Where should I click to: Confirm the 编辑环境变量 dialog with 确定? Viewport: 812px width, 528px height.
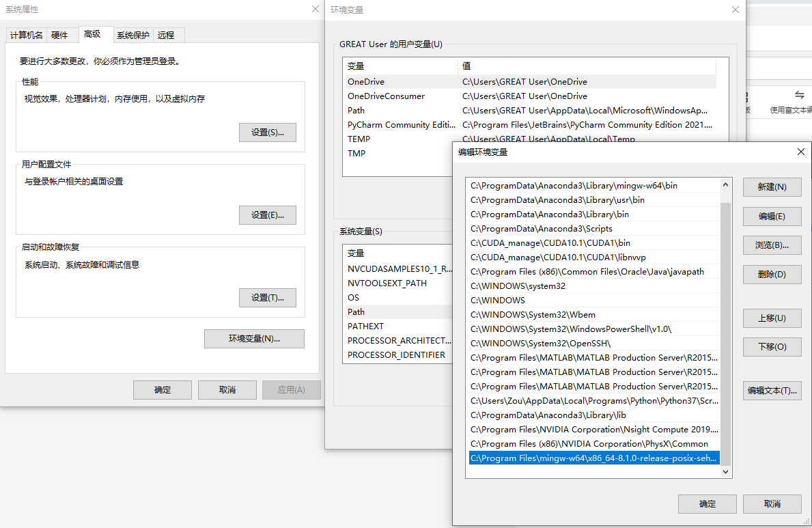pyautogui.click(x=707, y=503)
